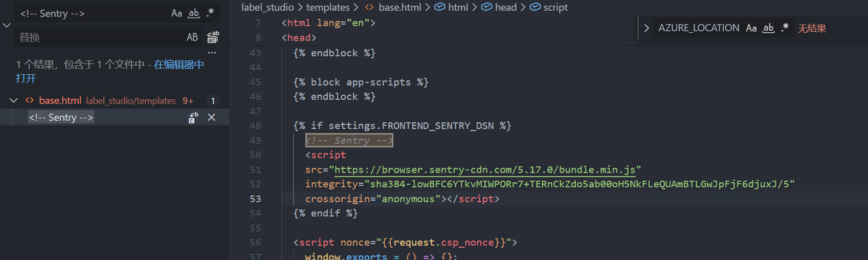
Task: Toggle Preserve Case in replace field
Action: pyautogui.click(x=192, y=37)
